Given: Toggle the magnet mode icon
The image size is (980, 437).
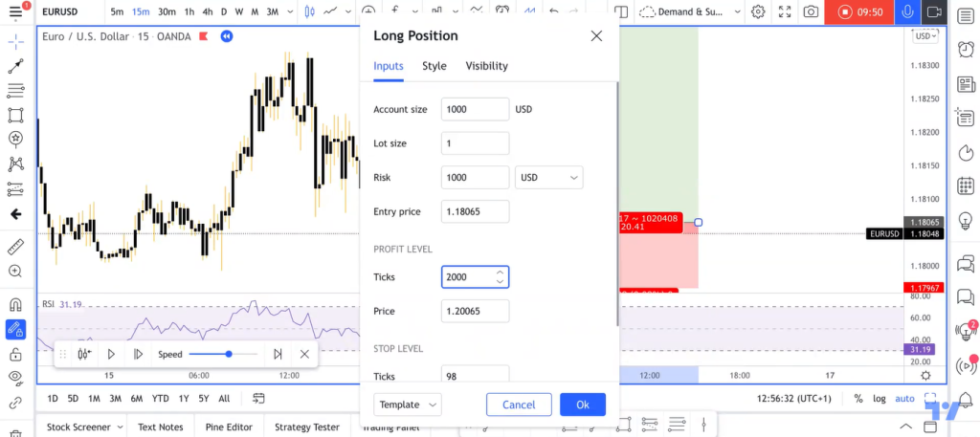Looking at the screenshot, I should point(15,305).
